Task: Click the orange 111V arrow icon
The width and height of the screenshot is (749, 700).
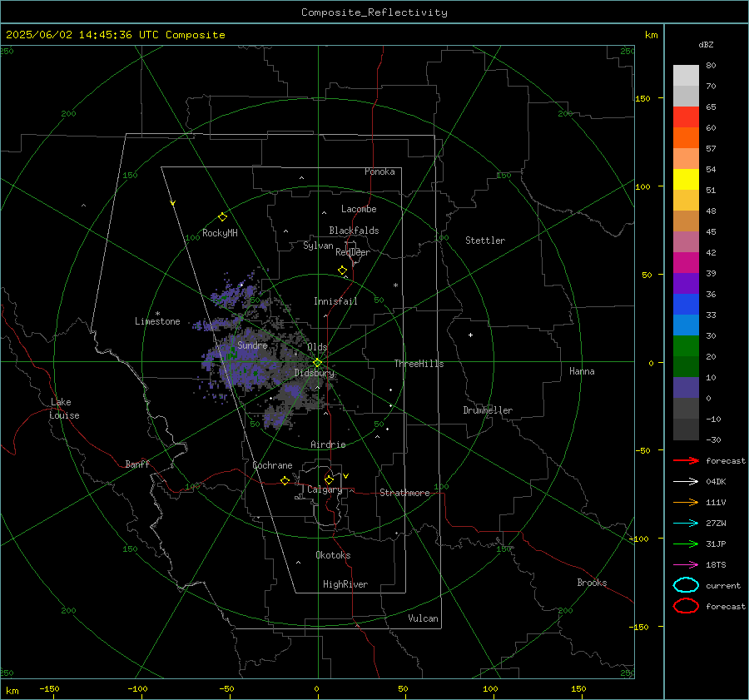Action: pyautogui.click(x=686, y=502)
